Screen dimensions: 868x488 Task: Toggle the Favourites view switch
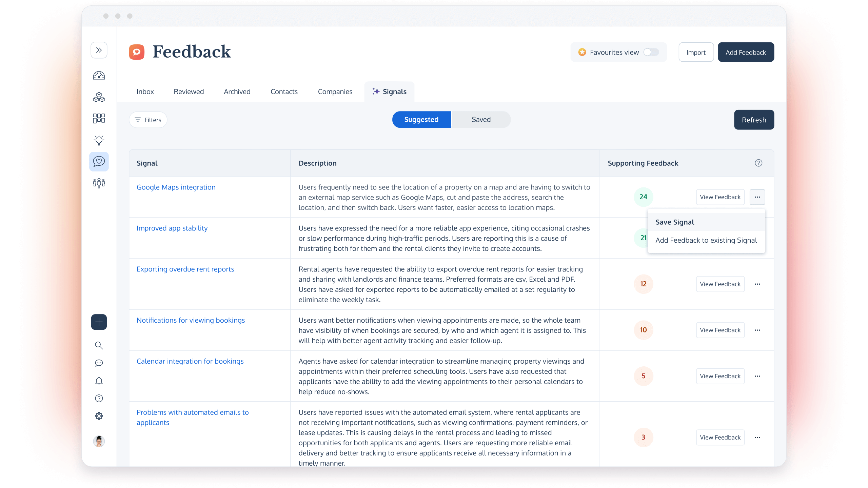pos(651,52)
